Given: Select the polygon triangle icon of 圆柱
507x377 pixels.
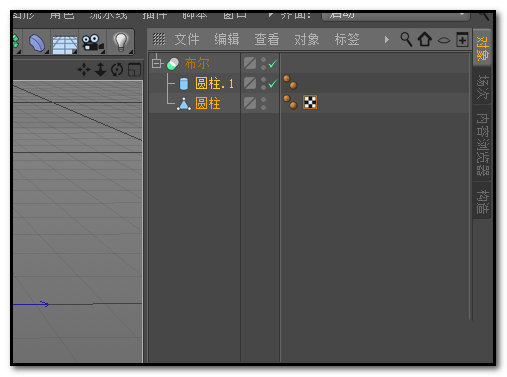Looking at the screenshot, I should pyautogui.click(x=184, y=104).
